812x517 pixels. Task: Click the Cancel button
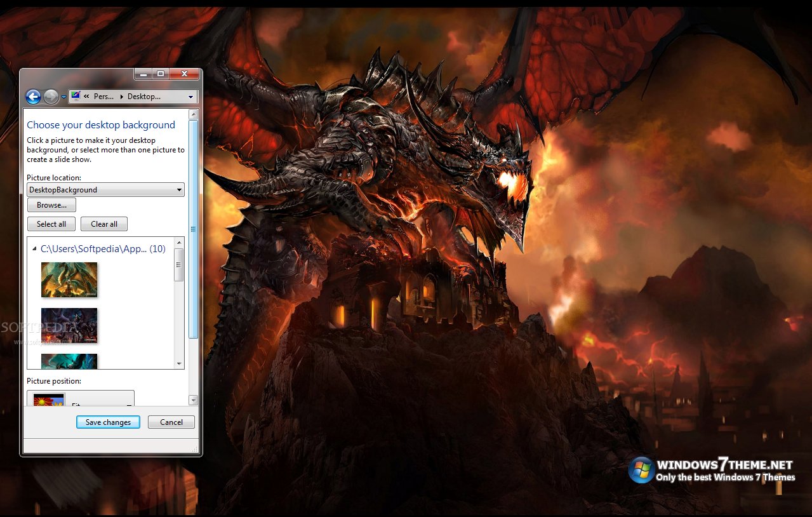[x=171, y=422]
